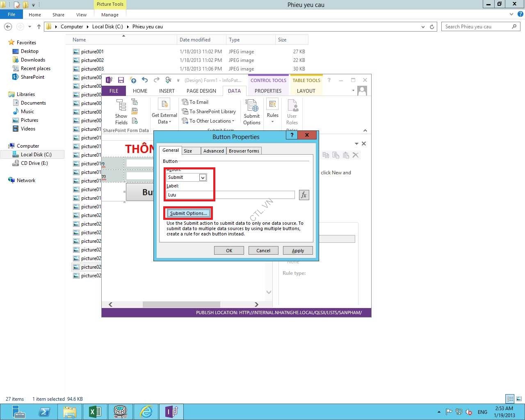Launch PowerShell from the taskbar
Image resolution: width=525 pixels, height=420 pixels.
point(44,411)
